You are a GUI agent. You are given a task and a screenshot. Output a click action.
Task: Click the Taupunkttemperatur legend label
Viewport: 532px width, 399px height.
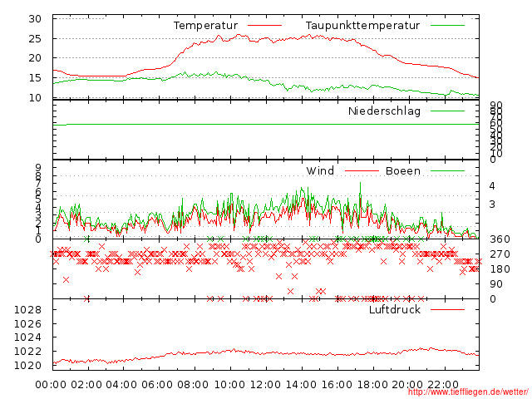[362, 26]
